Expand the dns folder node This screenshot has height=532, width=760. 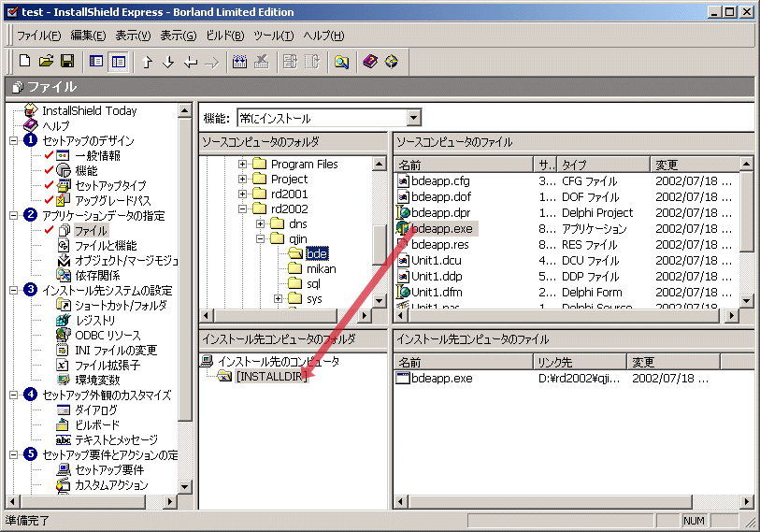click(260, 224)
